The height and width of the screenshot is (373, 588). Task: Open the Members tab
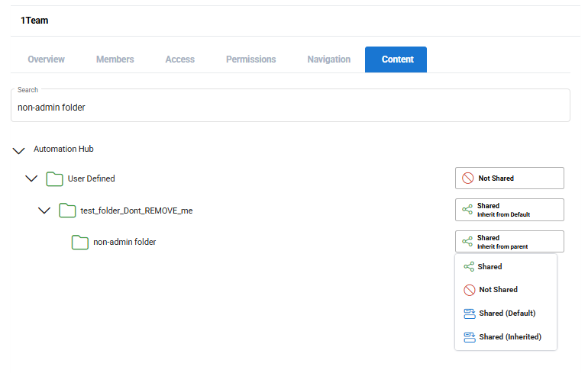tap(115, 59)
